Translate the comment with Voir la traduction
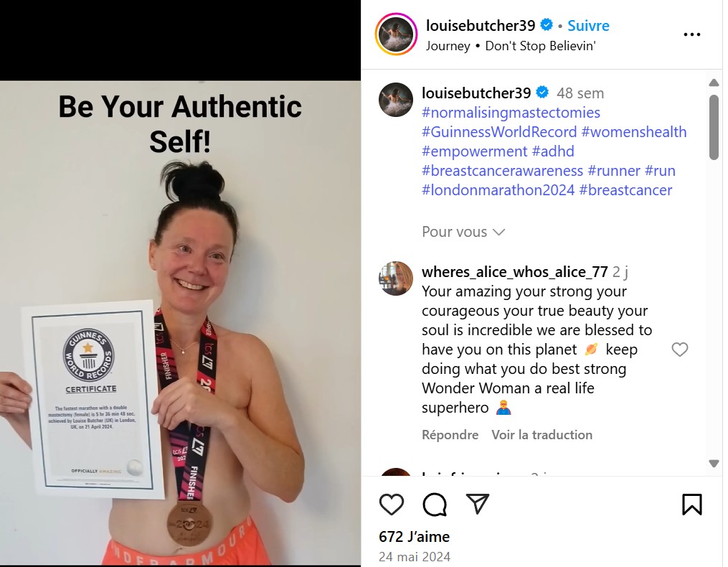728x567 pixels. tap(542, 435)
